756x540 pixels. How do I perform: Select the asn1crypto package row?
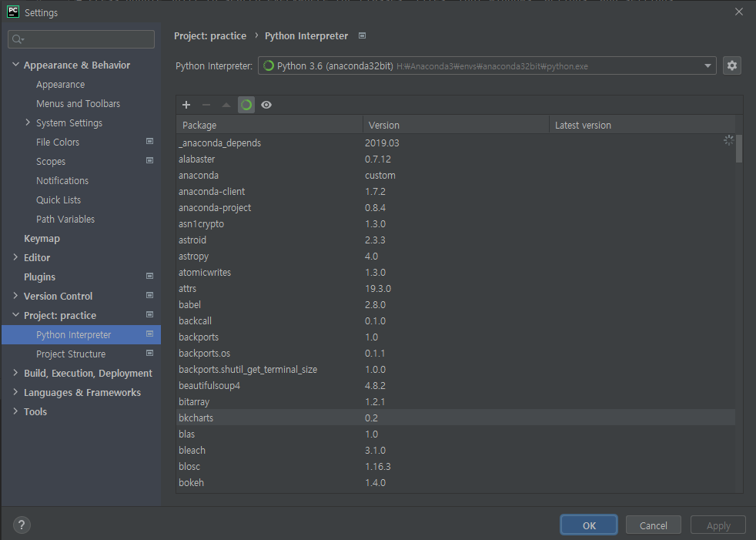coord(456,224)
